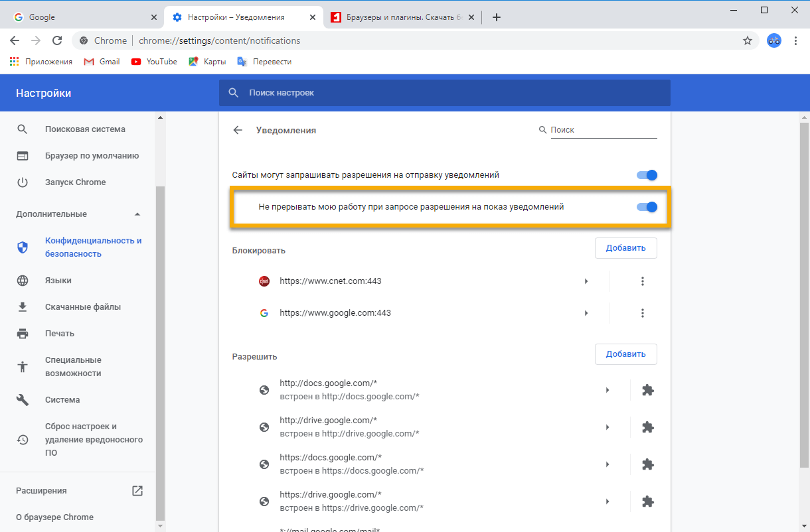Click the Настройки header title
The height and width of the screenshot is (532, 810).
[x=44, y=93]
